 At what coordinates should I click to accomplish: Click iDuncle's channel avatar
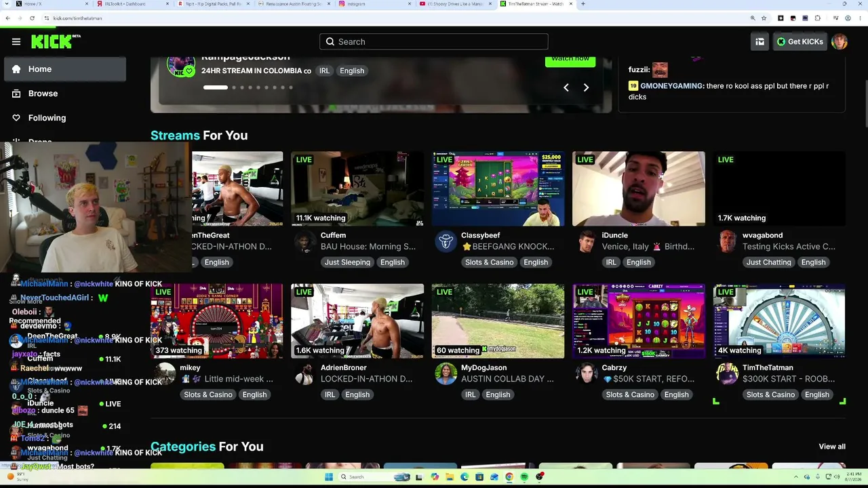coord(587,241)
